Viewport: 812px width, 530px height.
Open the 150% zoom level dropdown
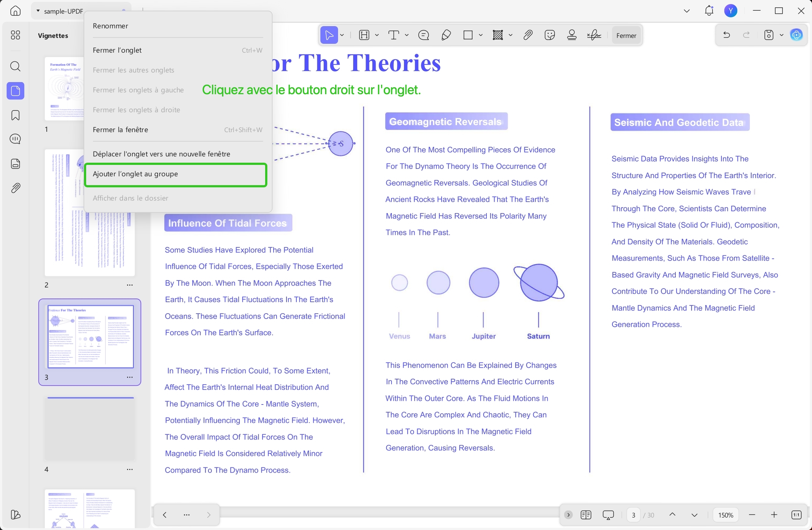(x=725, y=515)
